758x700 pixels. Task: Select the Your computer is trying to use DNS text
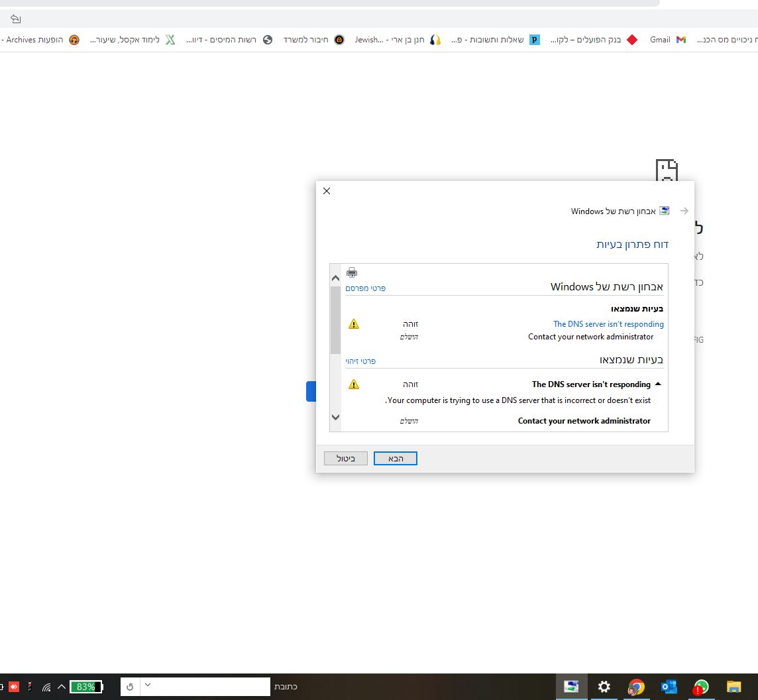517,400
